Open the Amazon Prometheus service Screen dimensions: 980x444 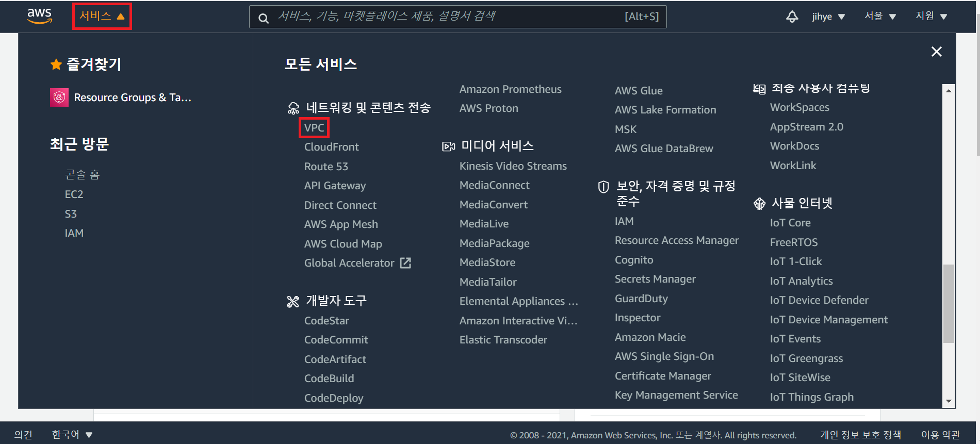pyautogui.click(x=511, y=89)
